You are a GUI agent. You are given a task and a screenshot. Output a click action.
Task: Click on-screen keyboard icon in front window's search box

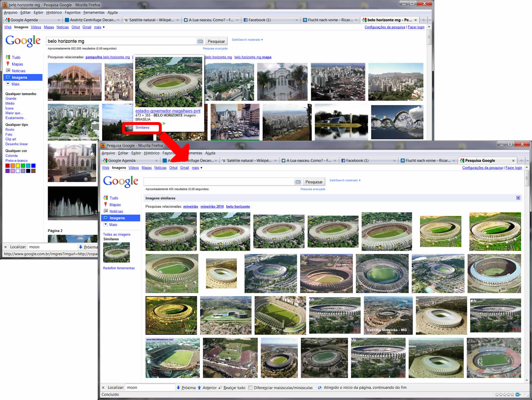pos(298,182)
